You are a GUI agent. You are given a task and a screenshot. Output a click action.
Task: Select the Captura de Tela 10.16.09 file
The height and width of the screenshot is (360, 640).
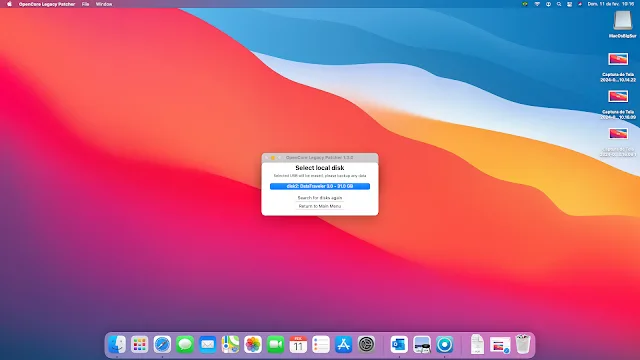tap(618, 104)
